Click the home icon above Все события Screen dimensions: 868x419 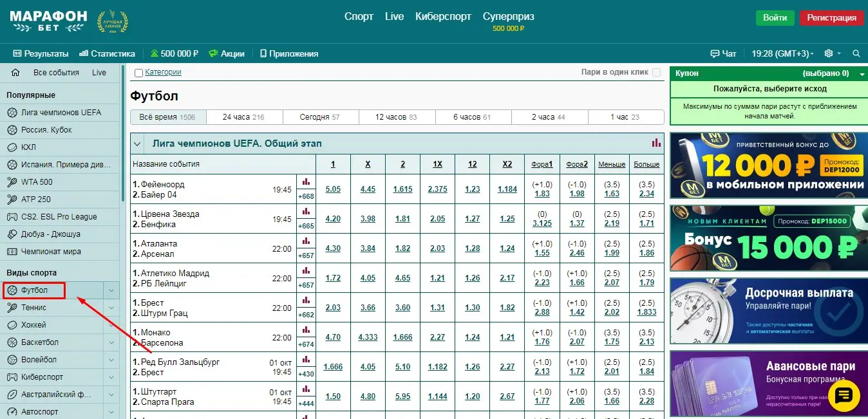15,73
